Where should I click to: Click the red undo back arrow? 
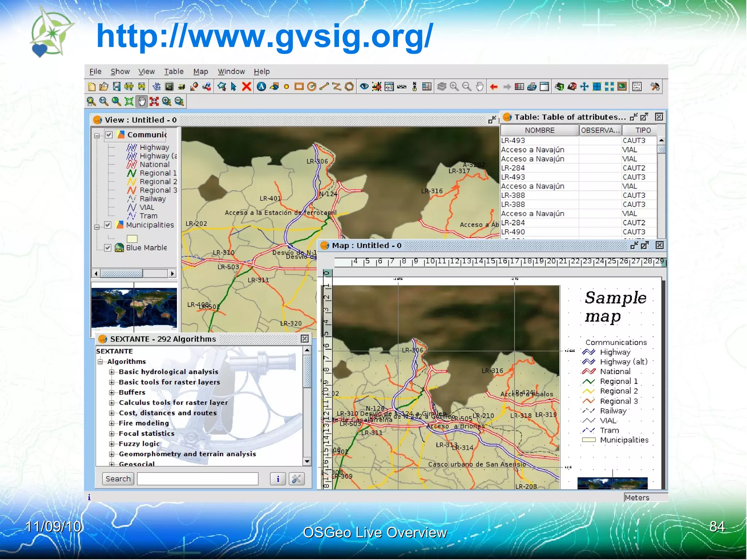coord(494,87)
